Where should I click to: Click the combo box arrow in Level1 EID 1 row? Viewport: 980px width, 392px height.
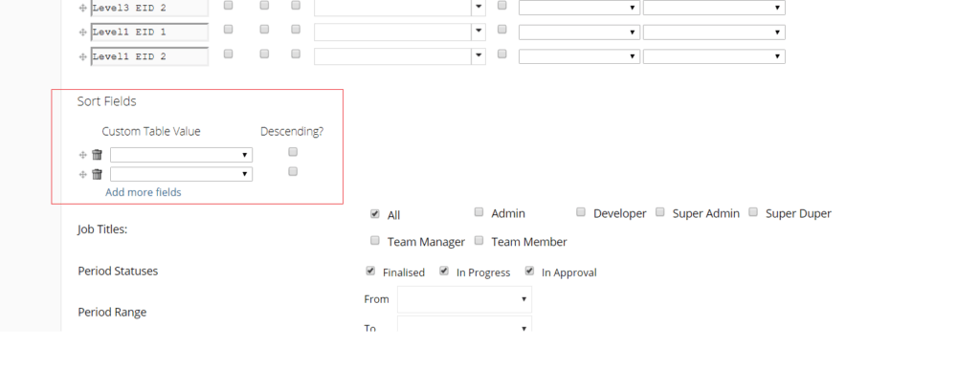479,33
